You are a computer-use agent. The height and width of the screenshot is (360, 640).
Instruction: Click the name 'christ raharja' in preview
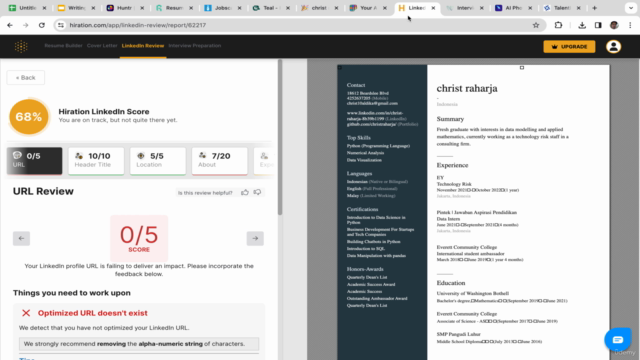[467, 88]
